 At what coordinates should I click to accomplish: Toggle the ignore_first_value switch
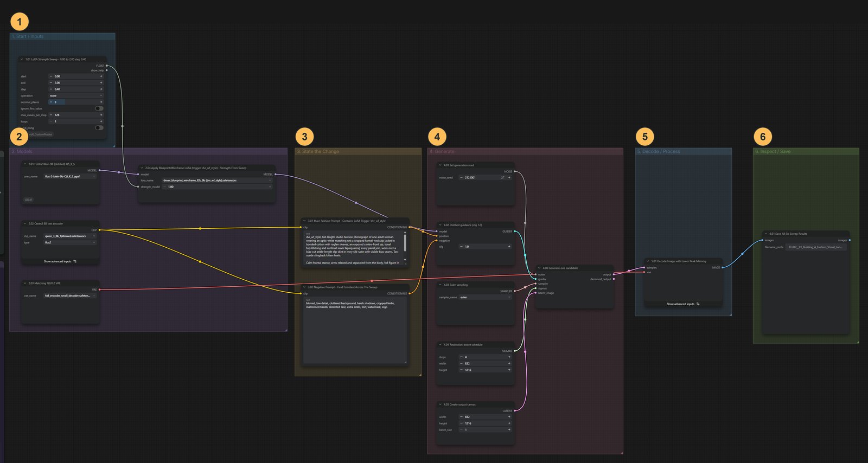tap(99, 108)
